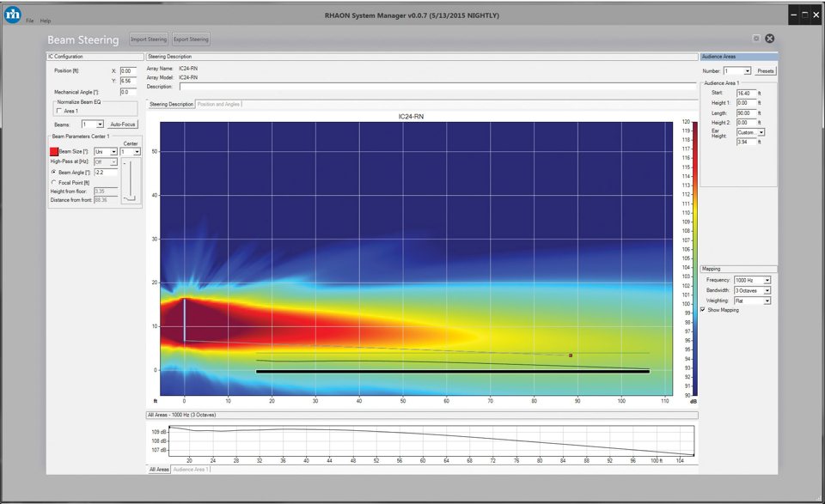Select the Focal Point radio button
Viewport: 825px width, 504px height.
[x=53, y=182]
